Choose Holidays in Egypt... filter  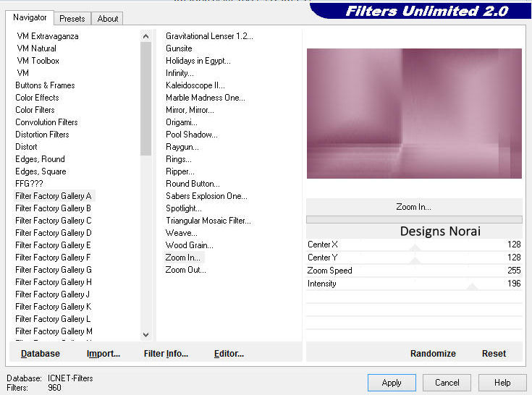198,61
